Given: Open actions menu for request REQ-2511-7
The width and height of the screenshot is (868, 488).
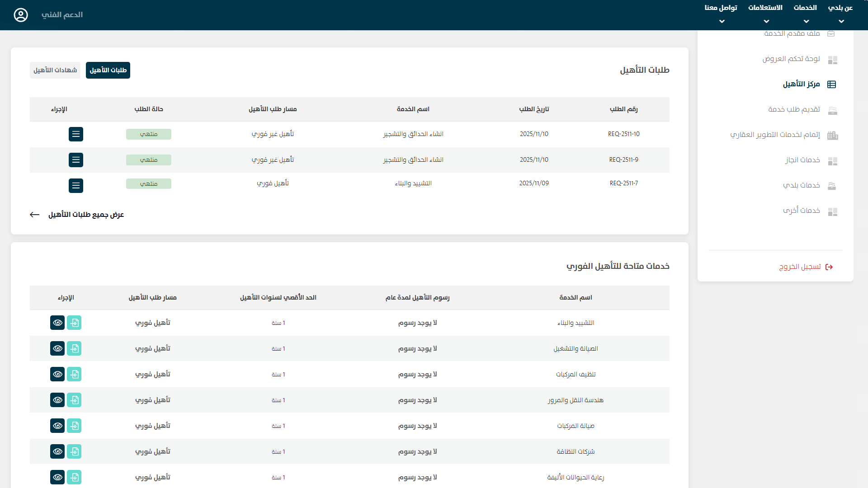Looking at the screenshot, I should coord(76,186).
